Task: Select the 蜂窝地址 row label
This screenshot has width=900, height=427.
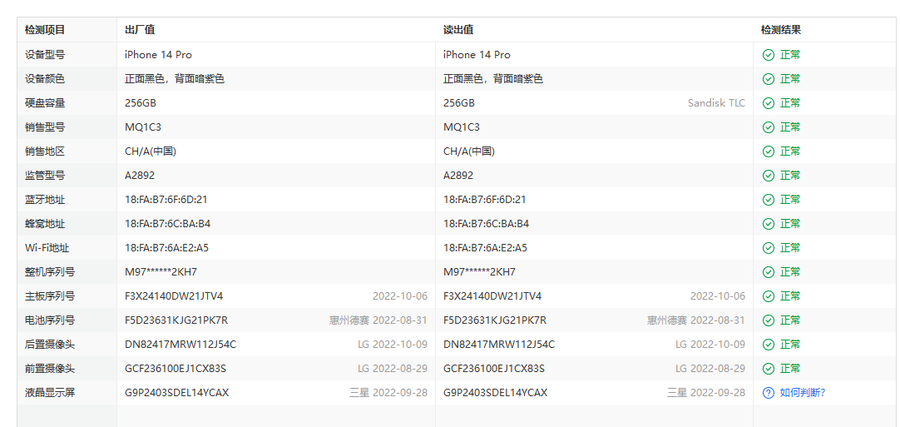Action: click(45, 224)
